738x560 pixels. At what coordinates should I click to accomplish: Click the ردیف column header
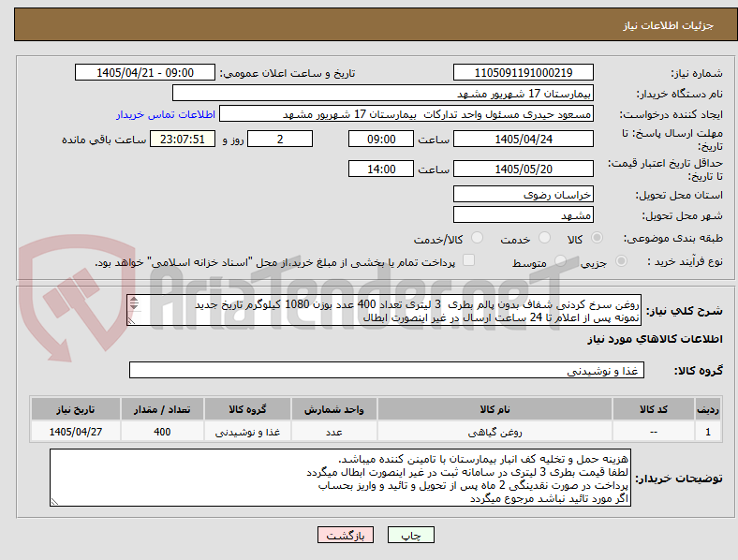(708, 409)
